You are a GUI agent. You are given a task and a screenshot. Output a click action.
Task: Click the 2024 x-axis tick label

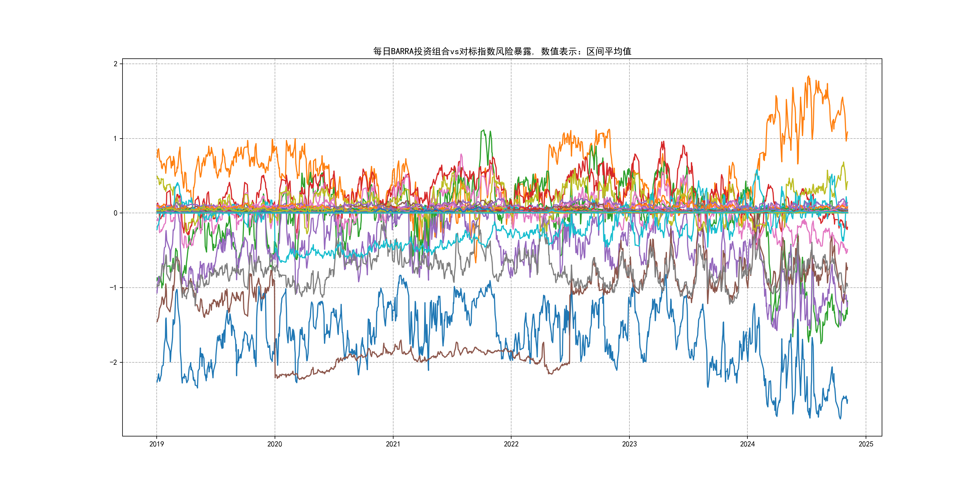tap(747, 444)
